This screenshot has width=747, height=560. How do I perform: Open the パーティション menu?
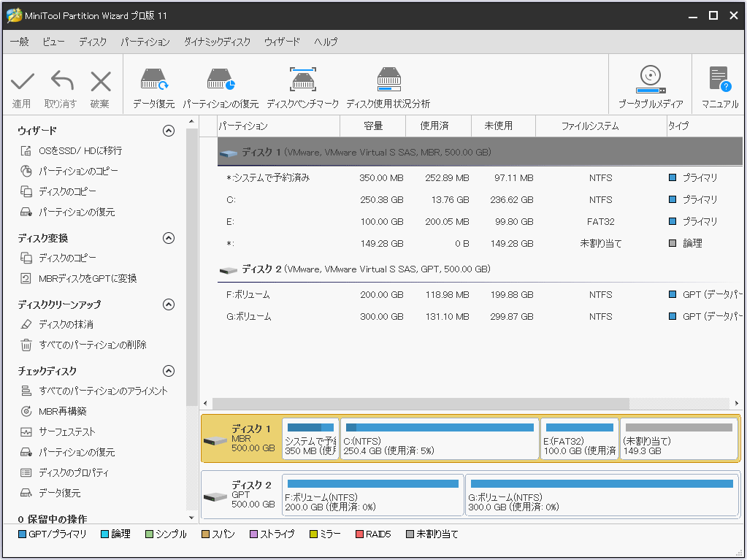point(145,42)
